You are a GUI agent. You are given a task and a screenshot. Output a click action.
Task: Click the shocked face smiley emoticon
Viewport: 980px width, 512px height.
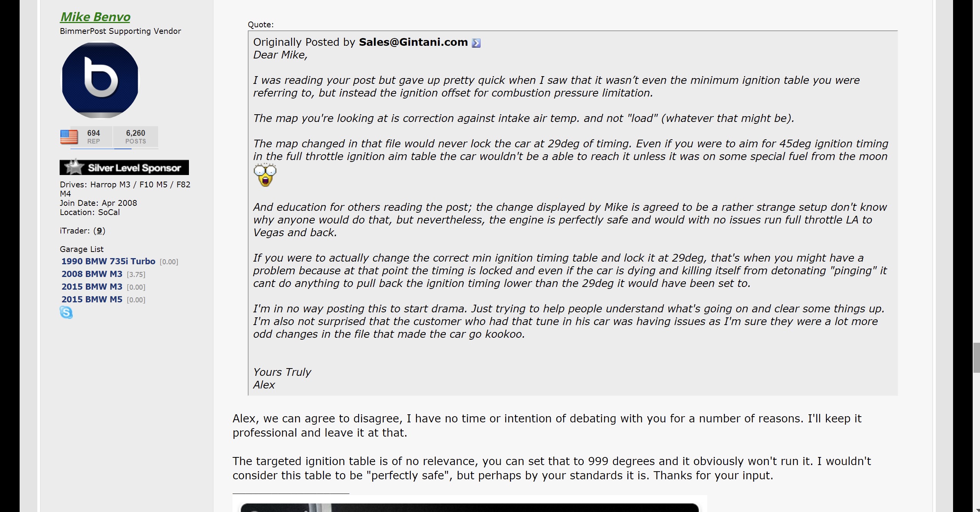265,175
